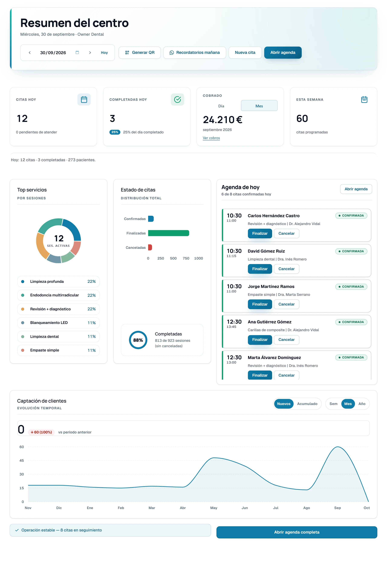Cancelar Ana Gutiérrez Gómez appointment
The width and height of the screenshot is (387, 588).
286,340
